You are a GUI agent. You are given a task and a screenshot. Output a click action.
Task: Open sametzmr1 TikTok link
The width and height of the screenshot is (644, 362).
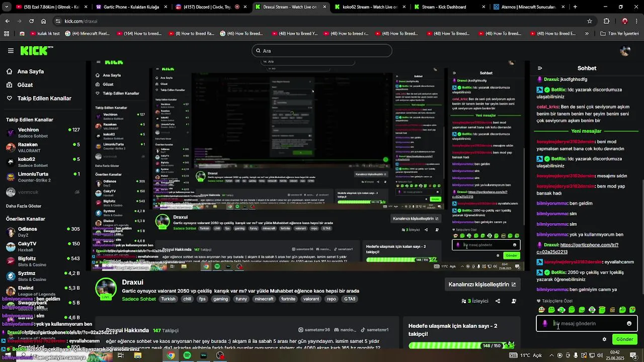tap(375, 330)
